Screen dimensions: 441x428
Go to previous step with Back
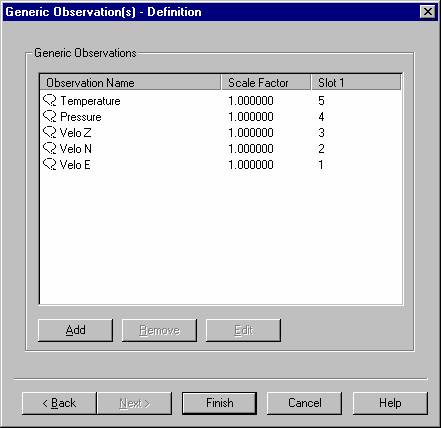pos(59,403)
